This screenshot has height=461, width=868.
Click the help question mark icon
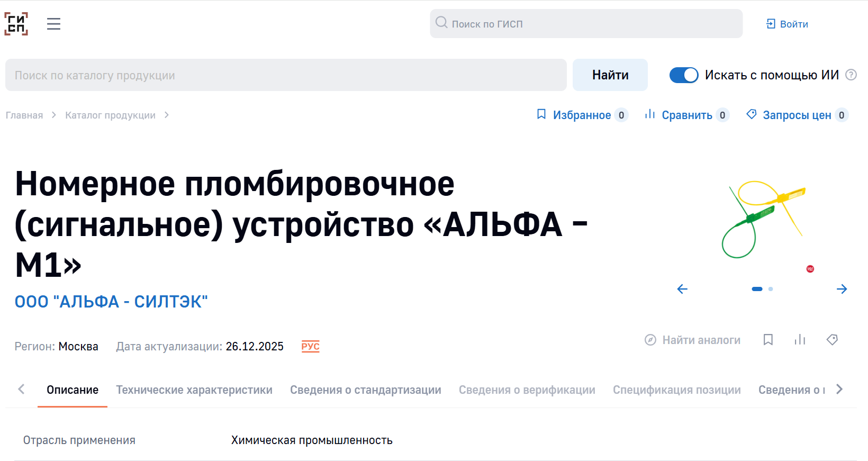point(851,75)
